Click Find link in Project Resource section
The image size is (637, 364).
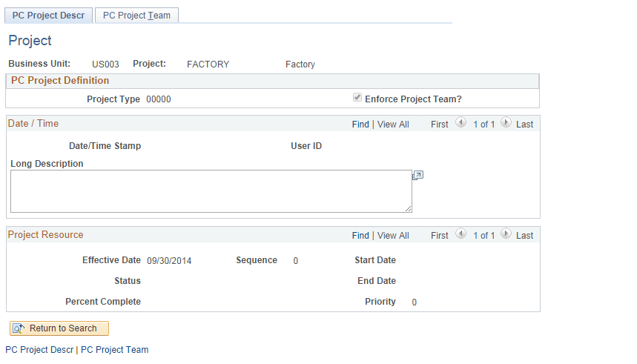pos(360,236)
